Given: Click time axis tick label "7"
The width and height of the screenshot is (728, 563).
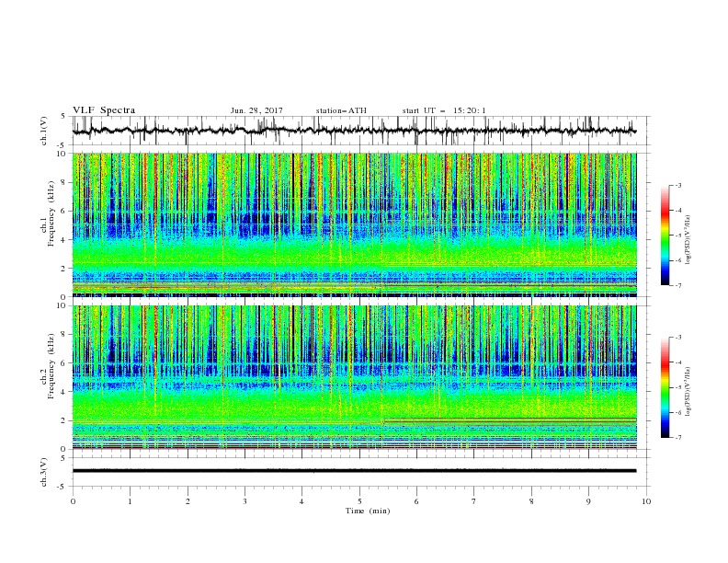Looking at the screenshot, I should pyautogui.click(x=474, y=501).
